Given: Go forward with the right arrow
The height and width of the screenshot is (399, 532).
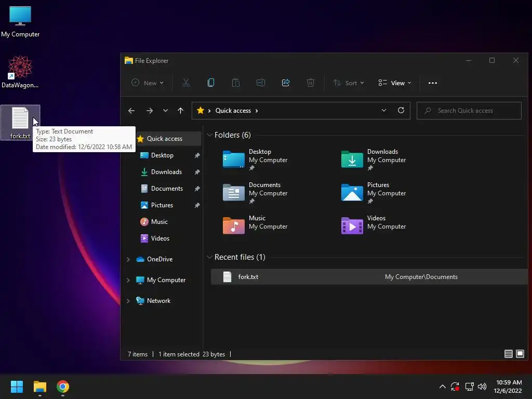Looking at the screenshot, I should (149, 111).
